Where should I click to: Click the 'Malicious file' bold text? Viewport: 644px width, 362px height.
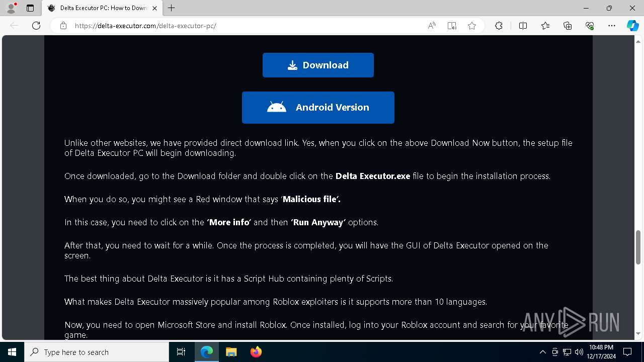311,199
